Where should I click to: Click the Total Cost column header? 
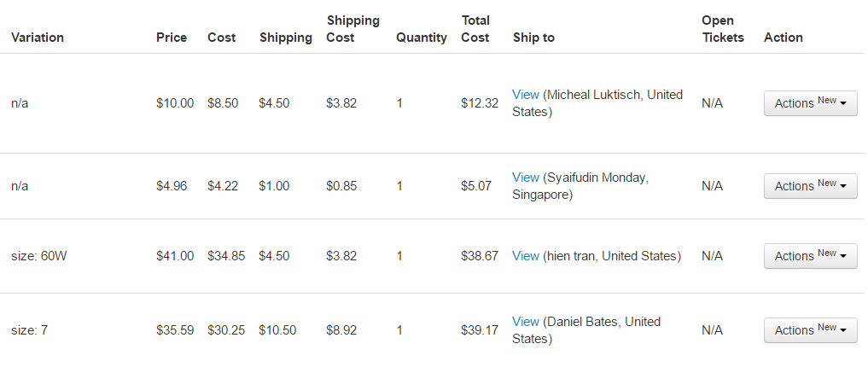[475, 29]
